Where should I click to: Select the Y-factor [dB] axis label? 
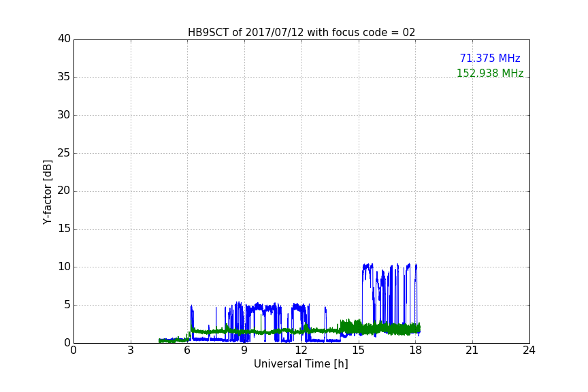point(47,192)
